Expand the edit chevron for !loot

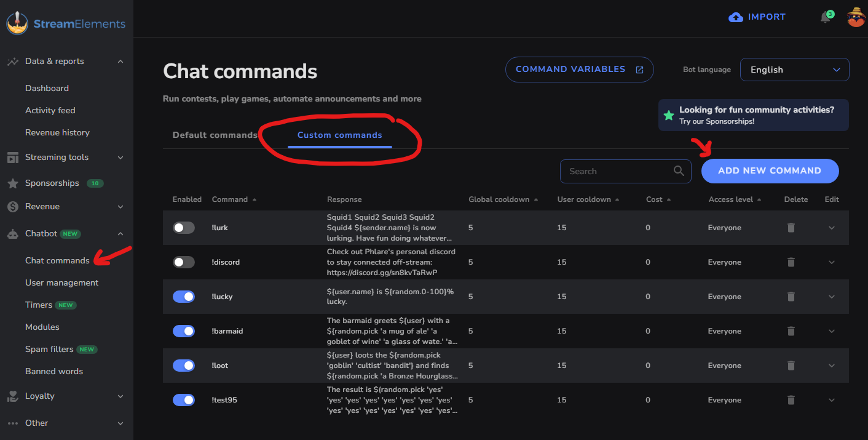coord(832,366)
